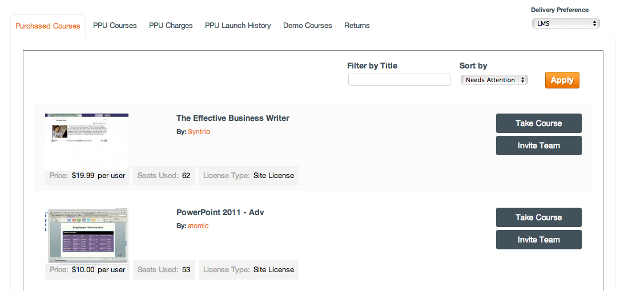Open the PPU Charges tab
644x291 pixels.
(x=171, y=26)
